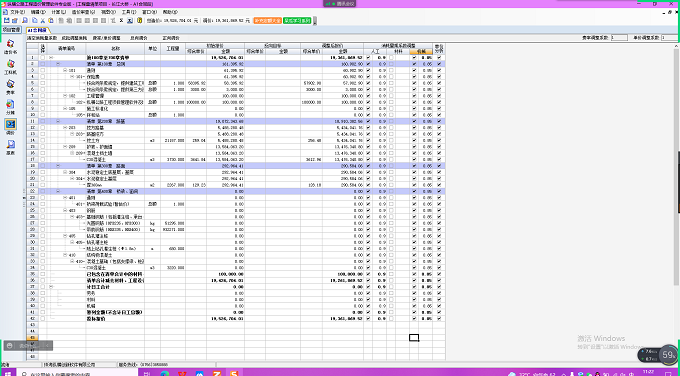Click the 费率调整系数 input field

pos(619,38)
